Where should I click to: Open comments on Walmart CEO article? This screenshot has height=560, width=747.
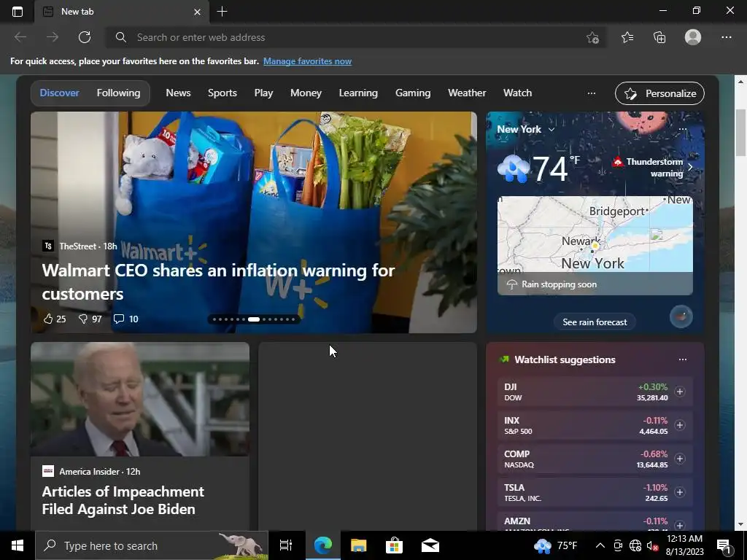coord(125,319)
